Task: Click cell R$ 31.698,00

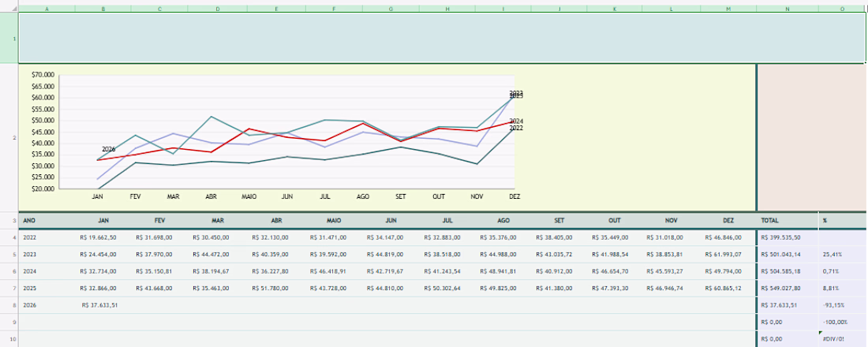Action: [x=159, y=237]
